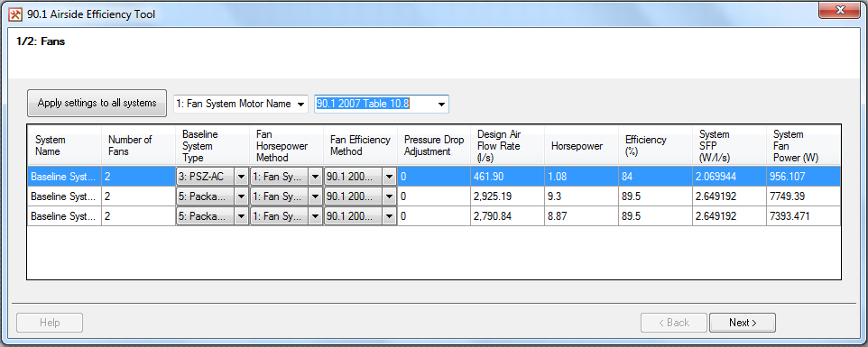Click the Next button

pos(743,323)
